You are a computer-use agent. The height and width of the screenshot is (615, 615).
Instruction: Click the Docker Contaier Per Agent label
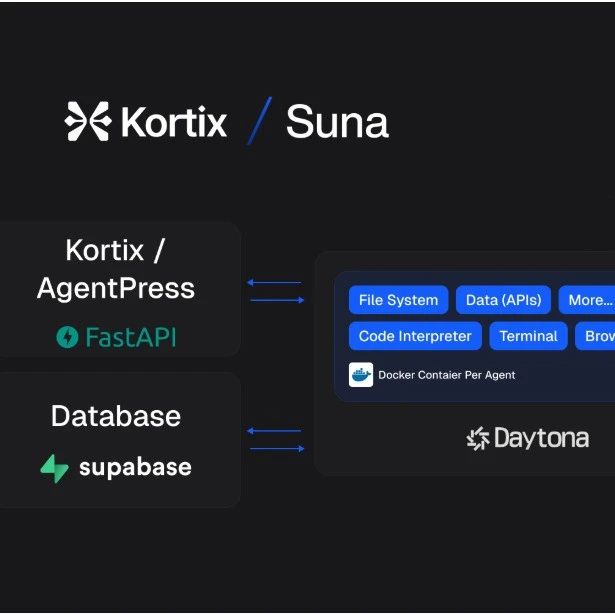click(x=447, y=375)
